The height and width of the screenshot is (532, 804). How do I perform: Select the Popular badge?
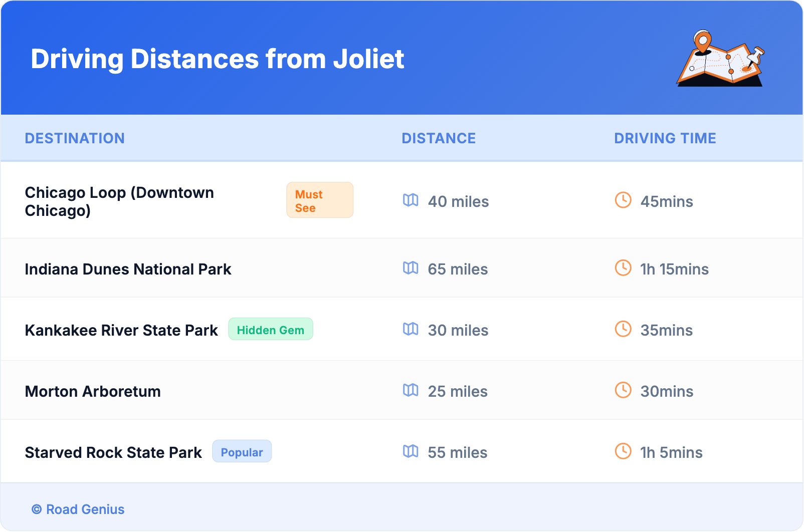242,452
